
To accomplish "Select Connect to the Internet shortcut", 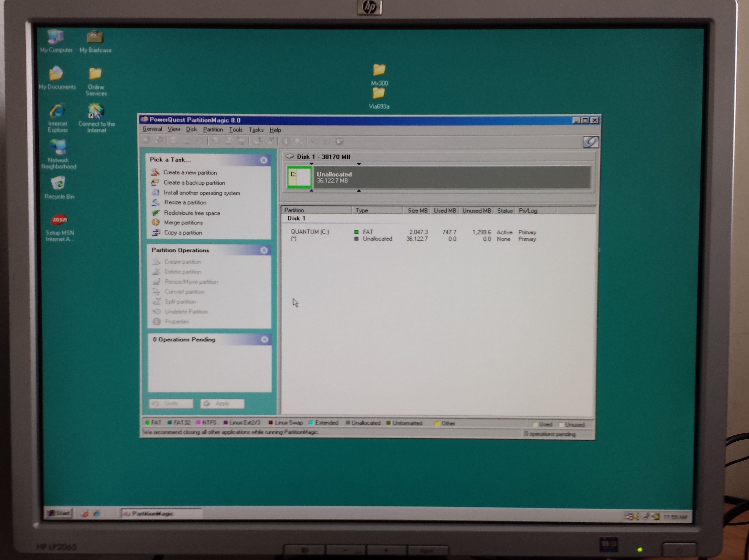I will coord(96,118).
